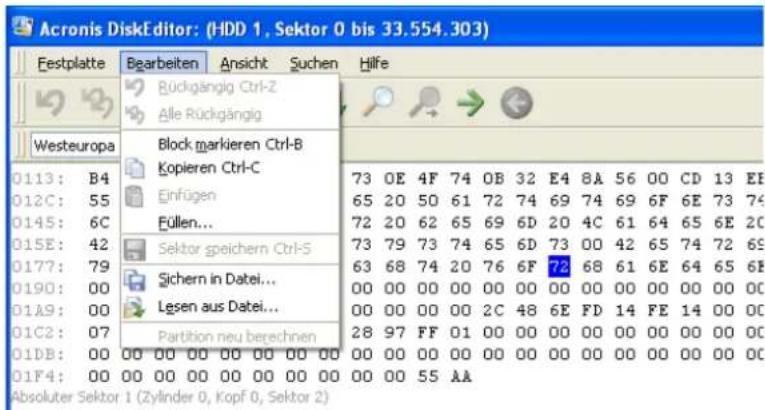This screenshot has height=410, width=765.
Task: Click offset label 01F4:
Action: 38,376
